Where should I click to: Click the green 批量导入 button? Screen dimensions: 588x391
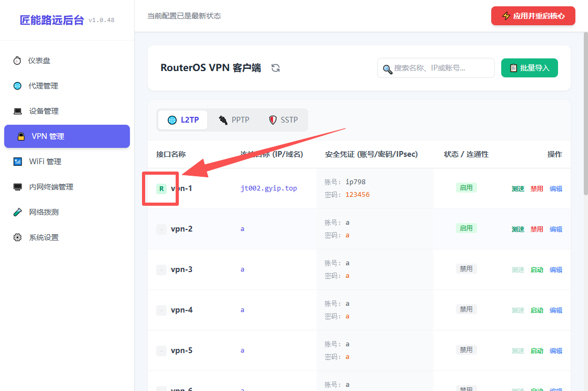[529, 68]
